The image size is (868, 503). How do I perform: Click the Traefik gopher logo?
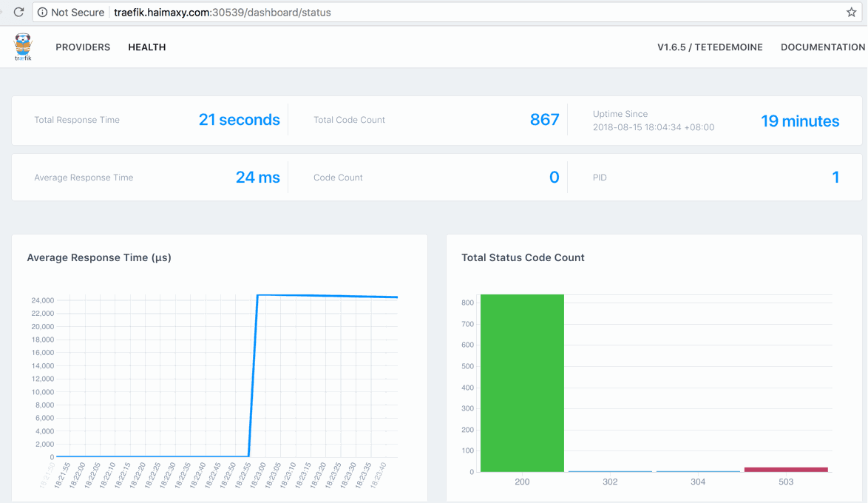[23, 47]
